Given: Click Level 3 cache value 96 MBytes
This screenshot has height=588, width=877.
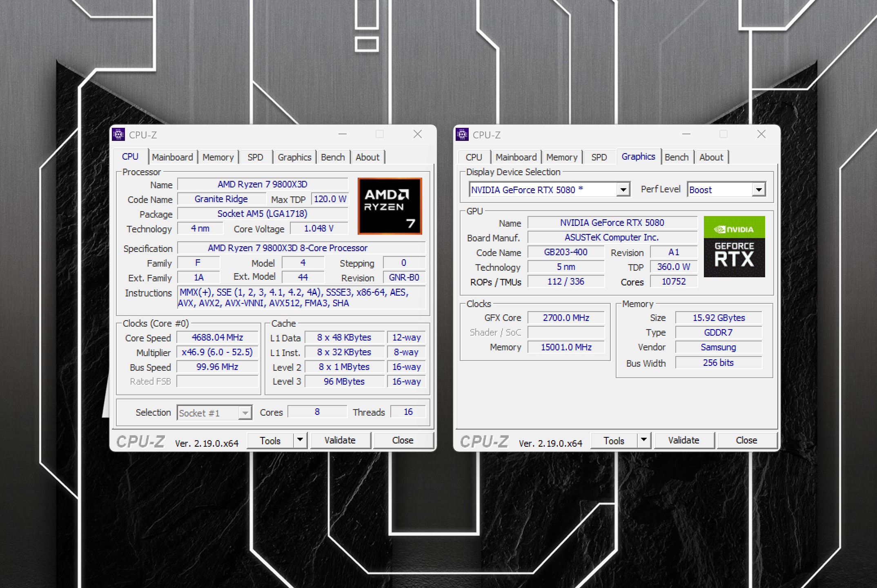Looking at the screenshot, I should pyautogui.click(x=344, y=382).
